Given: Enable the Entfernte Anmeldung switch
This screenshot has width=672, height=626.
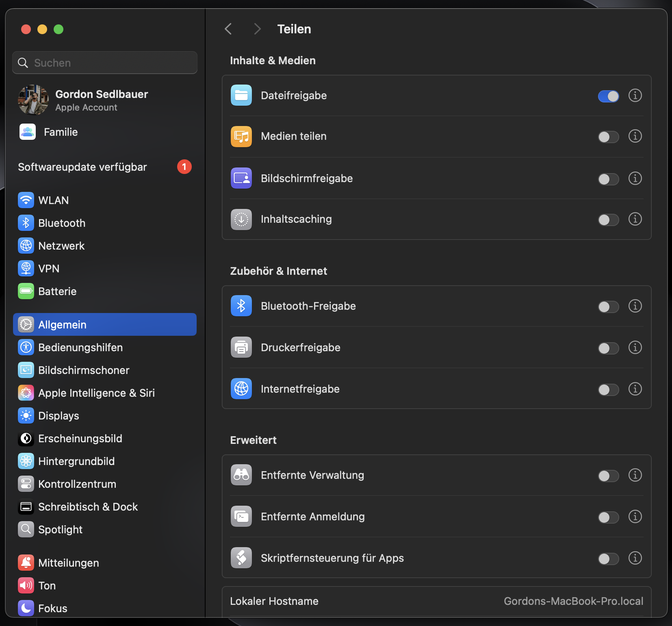Looking at the screenshot, I should point(608,517).
